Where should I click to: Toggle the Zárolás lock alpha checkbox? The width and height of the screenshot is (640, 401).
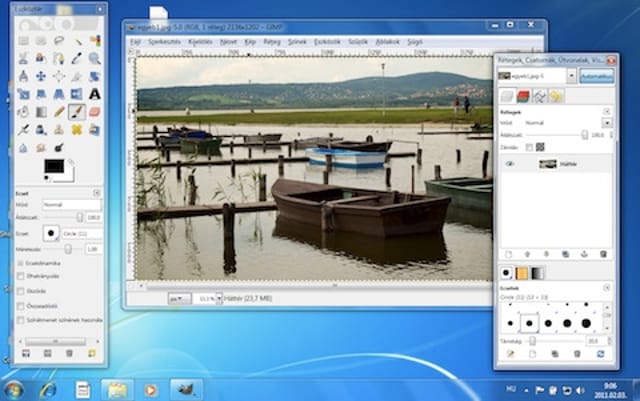pyautogui.click(x=529, y=147)
